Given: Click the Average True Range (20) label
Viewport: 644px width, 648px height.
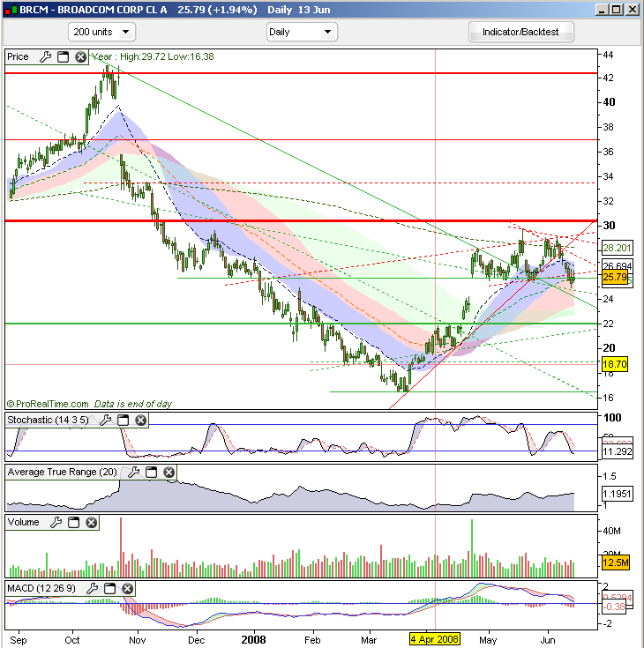Looking at the screenshot, I should tap(62, 472).
